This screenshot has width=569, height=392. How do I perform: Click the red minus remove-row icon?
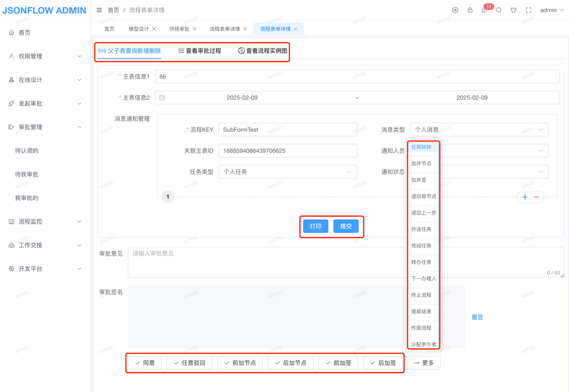[x=537, y=197]
